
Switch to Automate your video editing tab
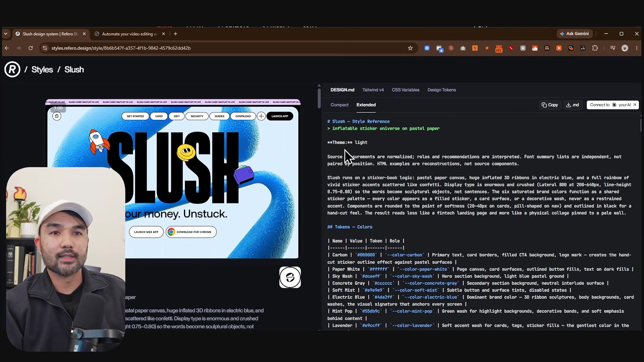point(129,34)
